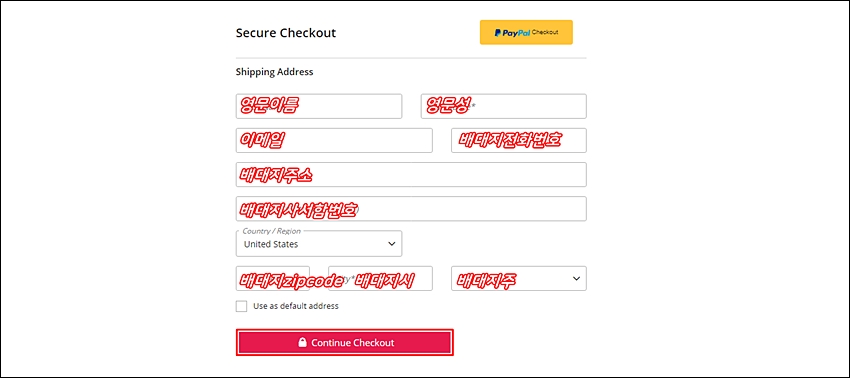Focus the first name field marked 영문이름
The width and height of the screenshot is (850, 378).
tap(319, 106)
